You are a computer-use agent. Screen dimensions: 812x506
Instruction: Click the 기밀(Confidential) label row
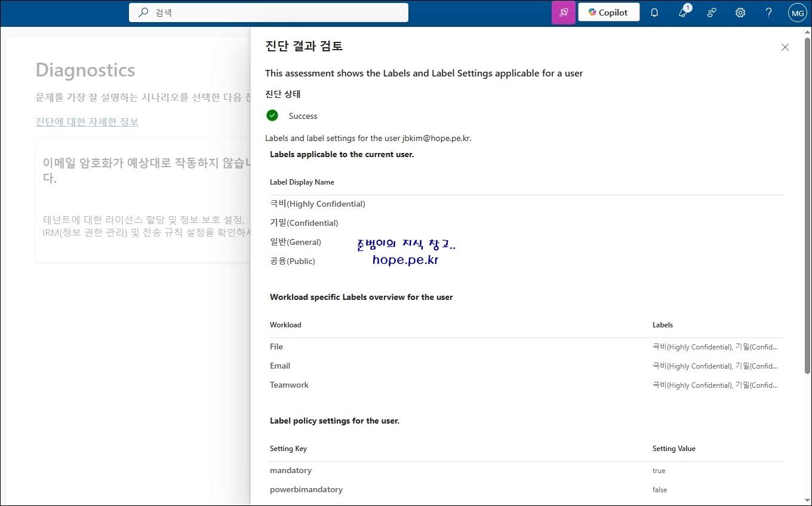coord(527,223)
